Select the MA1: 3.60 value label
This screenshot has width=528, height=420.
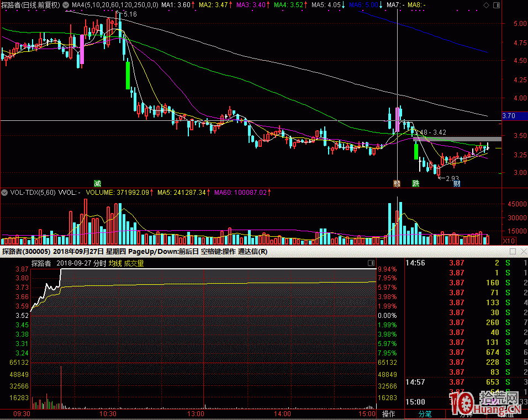[x=176, y=5]
